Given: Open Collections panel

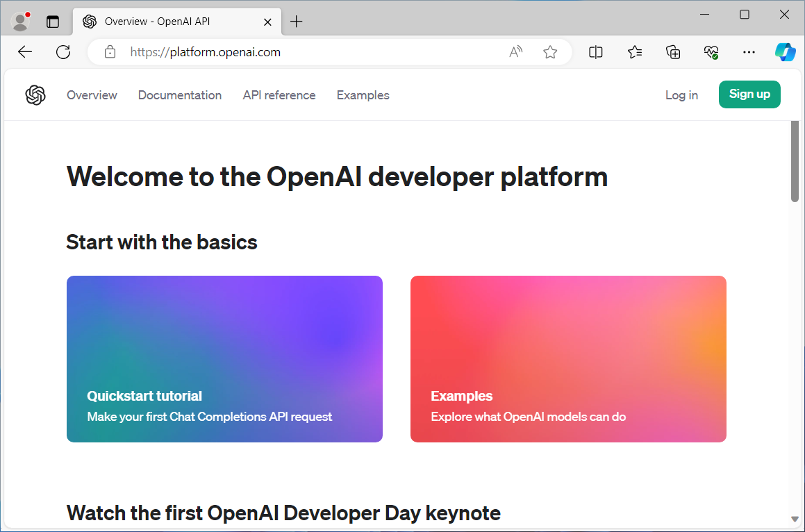Looking at the screenshot, I should 673,52.
